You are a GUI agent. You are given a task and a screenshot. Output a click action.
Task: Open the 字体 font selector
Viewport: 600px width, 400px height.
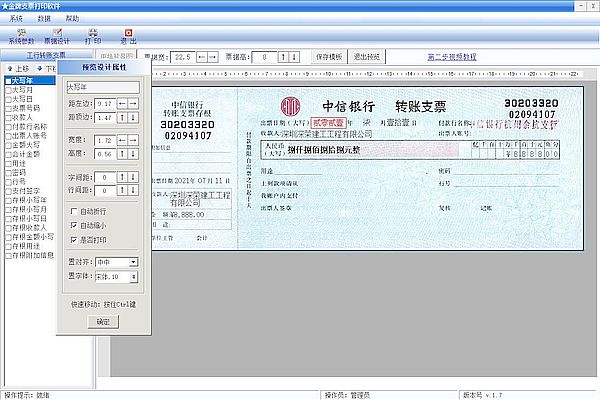pyautogui.click(x=134, y=276)
